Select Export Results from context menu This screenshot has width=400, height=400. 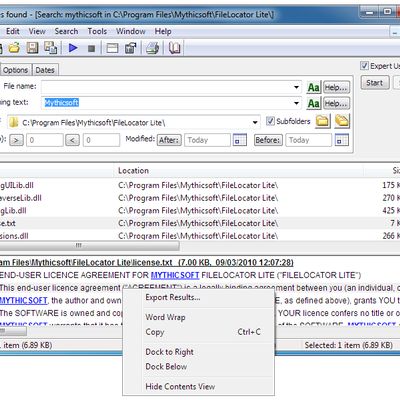(173, 297)
